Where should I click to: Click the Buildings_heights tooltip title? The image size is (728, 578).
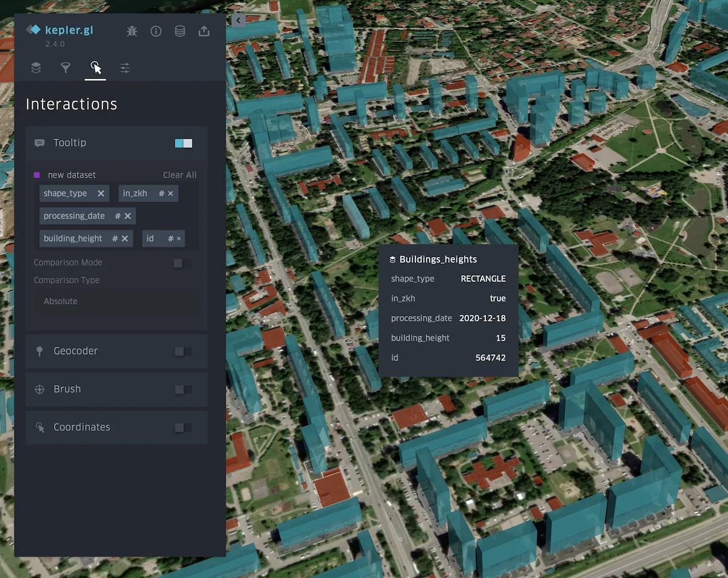tap(438, 260)
